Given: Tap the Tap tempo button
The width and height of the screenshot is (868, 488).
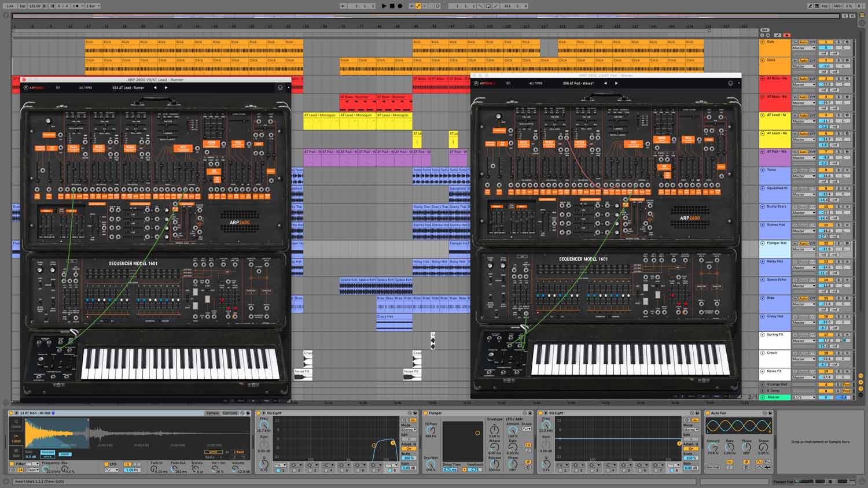Looking at the screenshot, I should 22,6.
